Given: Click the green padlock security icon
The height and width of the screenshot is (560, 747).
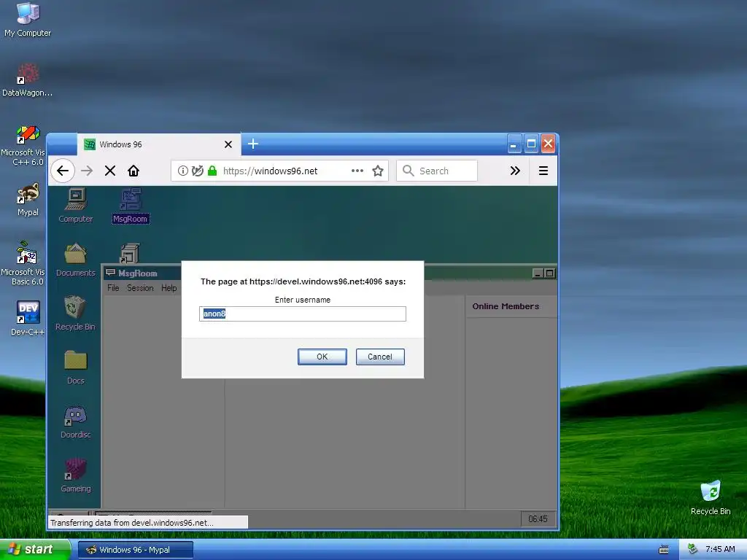Looking at the screenshot, I should [212, 171].
